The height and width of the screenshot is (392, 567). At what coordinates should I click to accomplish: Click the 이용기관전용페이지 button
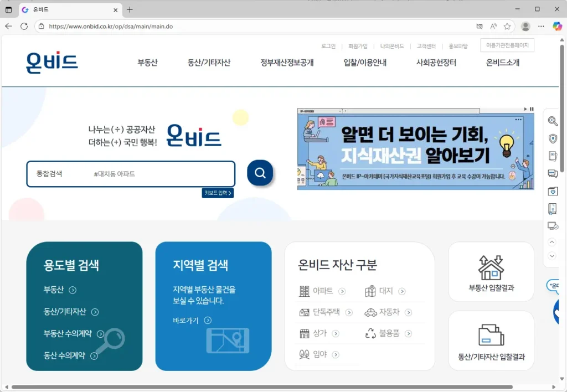pyautogui.click(x=507, y=45)
